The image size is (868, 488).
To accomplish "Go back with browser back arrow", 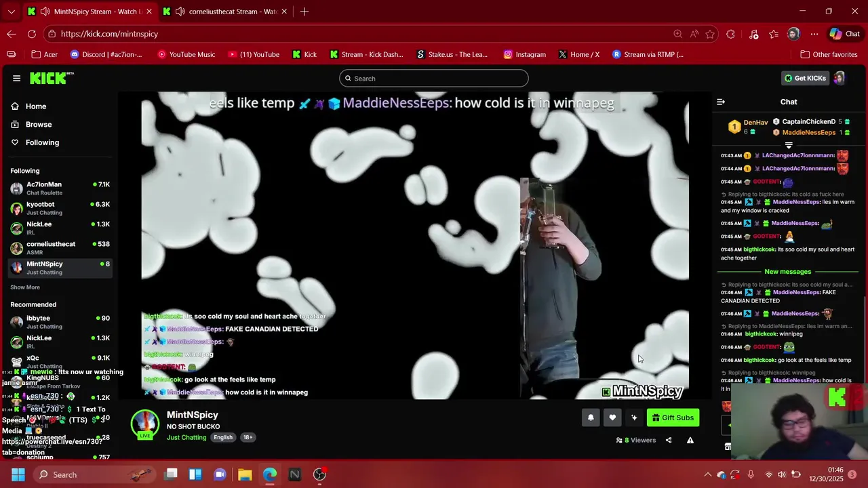I will click(12, 34).
